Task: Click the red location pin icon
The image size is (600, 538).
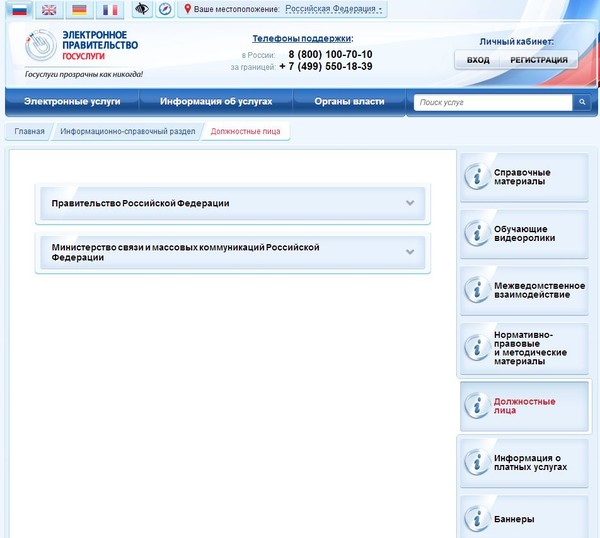Action: 188,9
